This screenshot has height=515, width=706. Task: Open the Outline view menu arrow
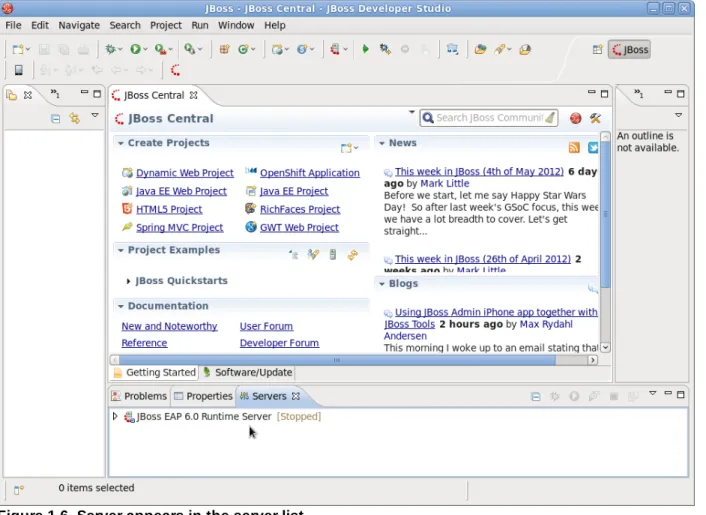point(679,115)
